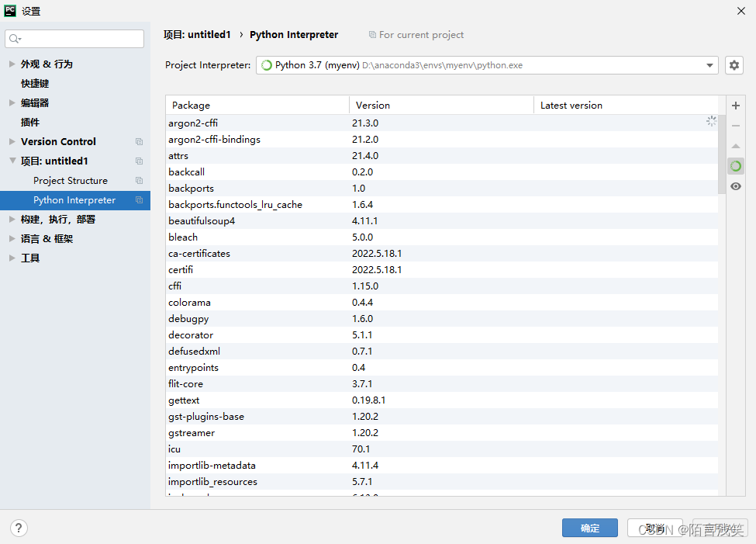Viewport: 756px width, 544px height.
Task: Click the project-level icon beside Project Structure
Action: [x=139, y=181]
